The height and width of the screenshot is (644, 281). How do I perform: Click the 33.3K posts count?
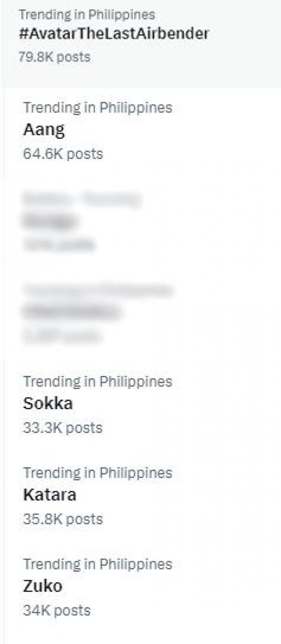coord(62,427)
